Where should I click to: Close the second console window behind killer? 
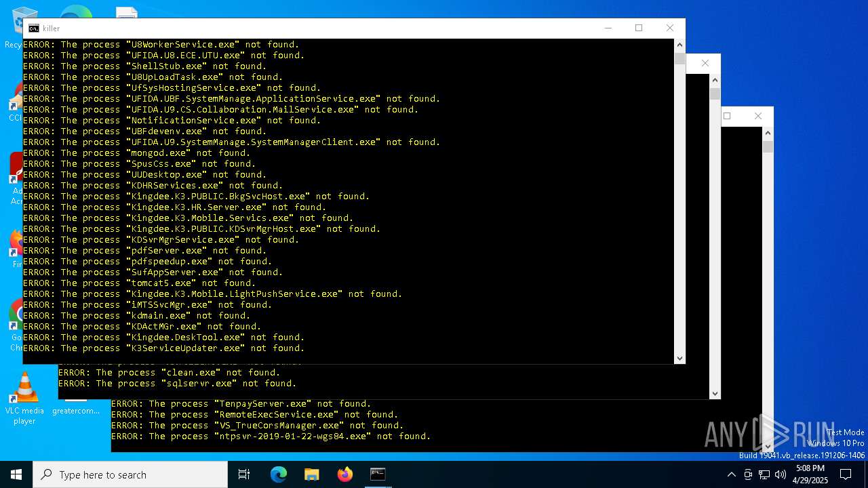point(705,63)
